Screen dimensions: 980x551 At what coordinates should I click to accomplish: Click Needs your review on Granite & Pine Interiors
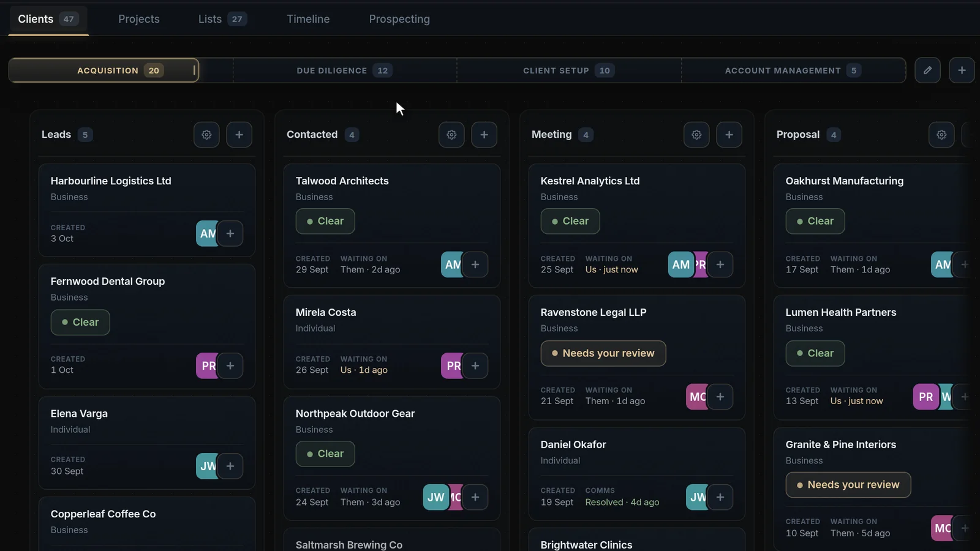click(848, 485)
